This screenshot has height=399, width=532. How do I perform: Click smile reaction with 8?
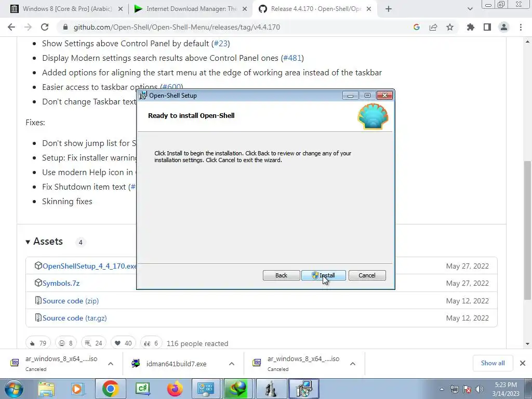[x=66, y=343]
